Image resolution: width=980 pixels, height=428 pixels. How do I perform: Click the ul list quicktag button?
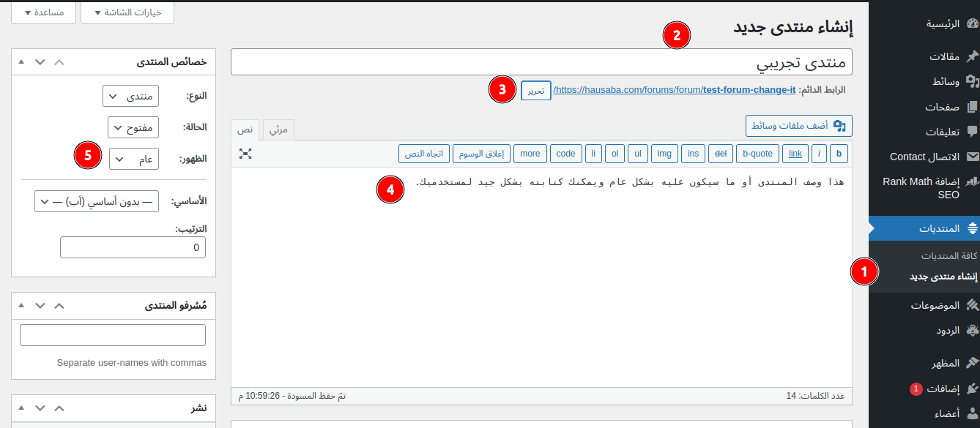coord(638,154)
